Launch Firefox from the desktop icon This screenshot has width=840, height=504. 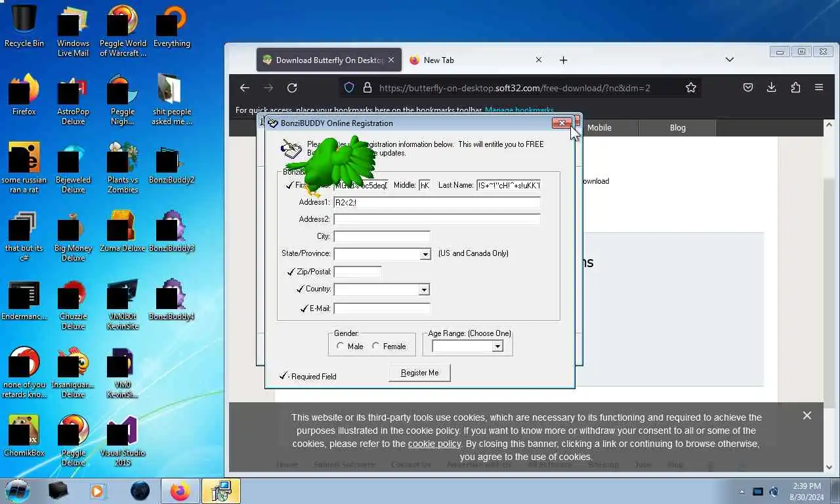pyautogui.click(x=24, y=94)
